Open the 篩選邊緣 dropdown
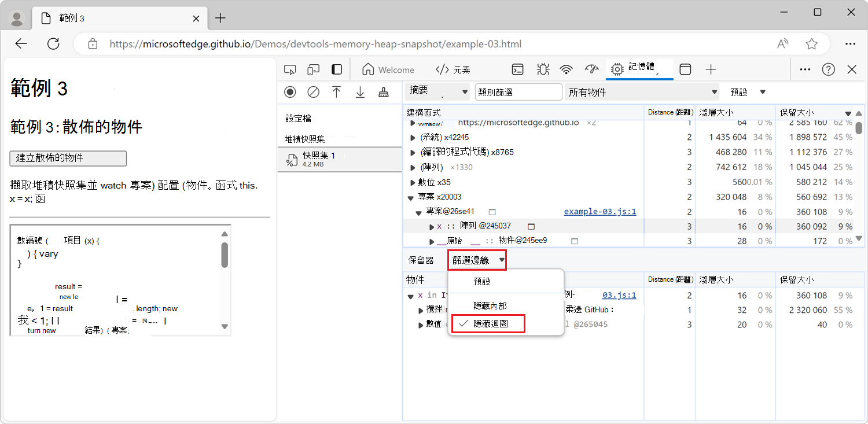This screenshot has width=868, height=424. tap(477, 260)
